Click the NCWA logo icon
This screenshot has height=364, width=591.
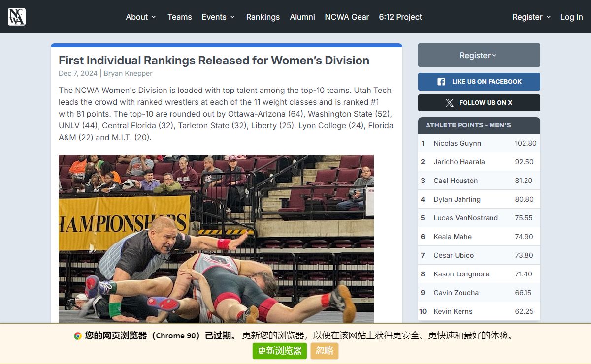click(17, 17)
